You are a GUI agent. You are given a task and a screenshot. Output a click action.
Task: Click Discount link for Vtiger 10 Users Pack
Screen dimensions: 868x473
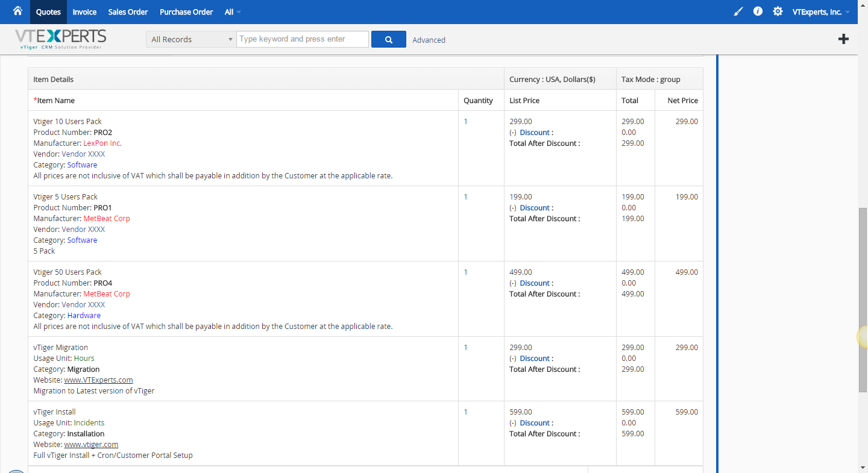pyautogui.click(x=535, y=133)
